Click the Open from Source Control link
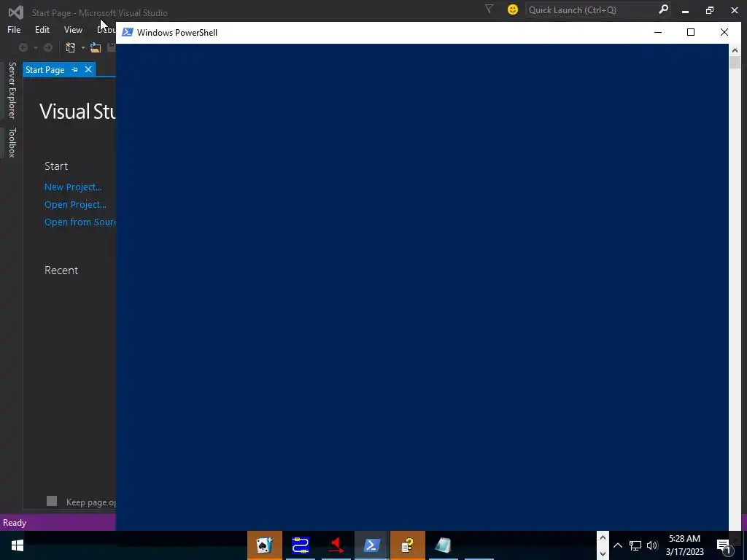747x560 pixels. click(80, 222)
